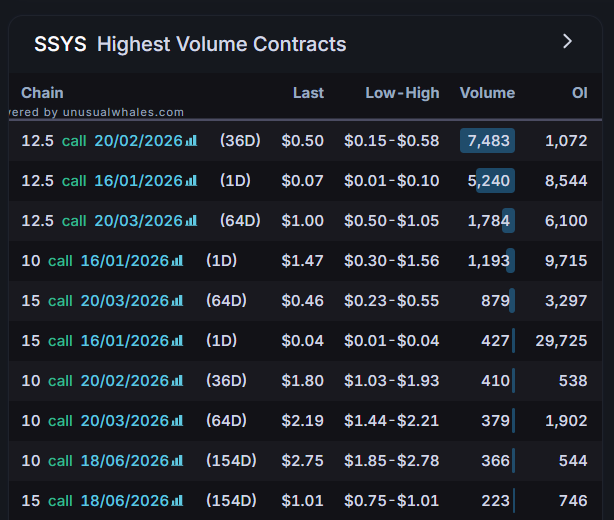Screen dimensions: 614x520
Task: Open chart icon for 10 call 16/01/2026
Action: click(177, 260)
